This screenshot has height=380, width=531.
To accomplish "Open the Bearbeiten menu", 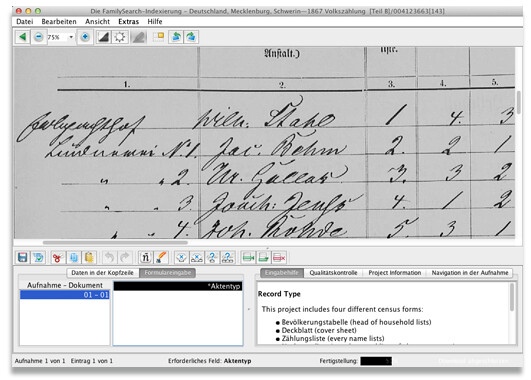I will pyautogui.click(x=59, y=21).
